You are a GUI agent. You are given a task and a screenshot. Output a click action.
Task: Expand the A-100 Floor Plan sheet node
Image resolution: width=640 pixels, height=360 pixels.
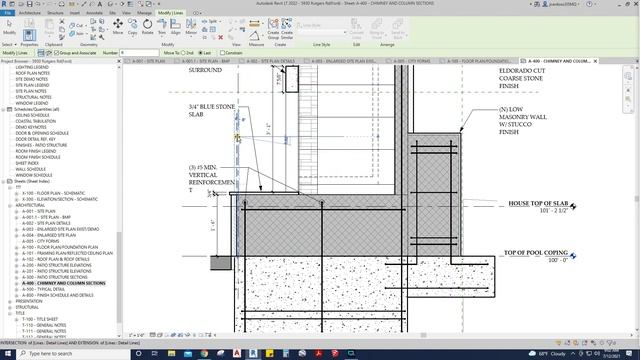pos(17,247)
